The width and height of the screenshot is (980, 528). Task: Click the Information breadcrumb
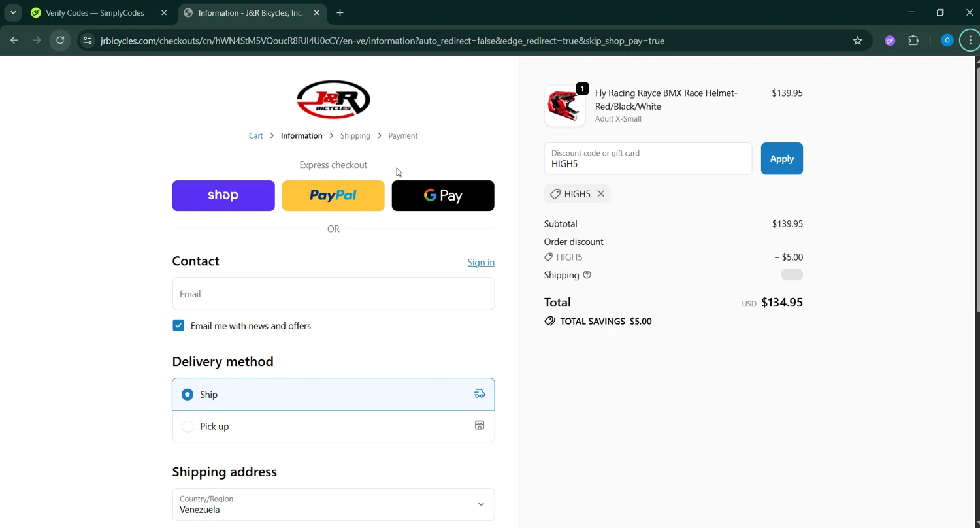click(x=301, y=136)
